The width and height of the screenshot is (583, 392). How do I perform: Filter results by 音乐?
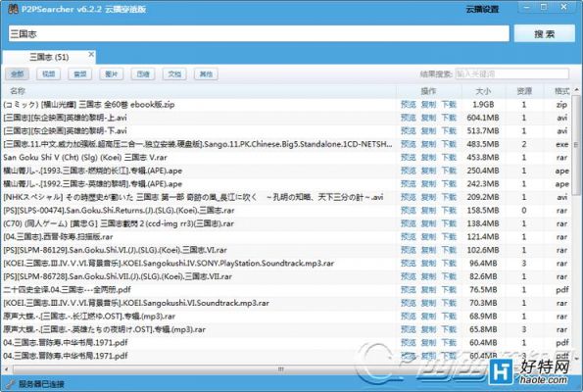pos(80,74)
